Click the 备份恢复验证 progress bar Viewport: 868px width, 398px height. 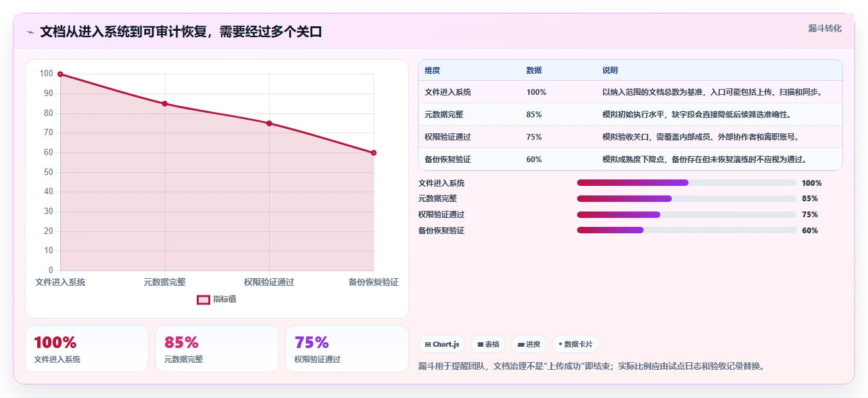pyautogui.click(x=687, y=230)
